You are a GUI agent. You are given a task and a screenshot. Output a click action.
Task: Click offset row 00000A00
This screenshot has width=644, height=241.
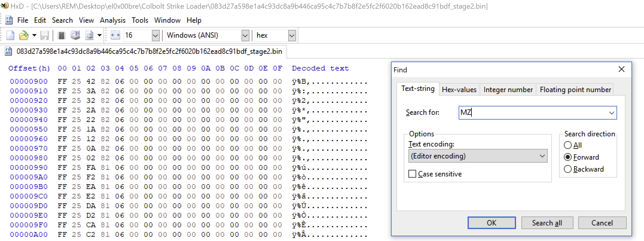pos(29,234)
